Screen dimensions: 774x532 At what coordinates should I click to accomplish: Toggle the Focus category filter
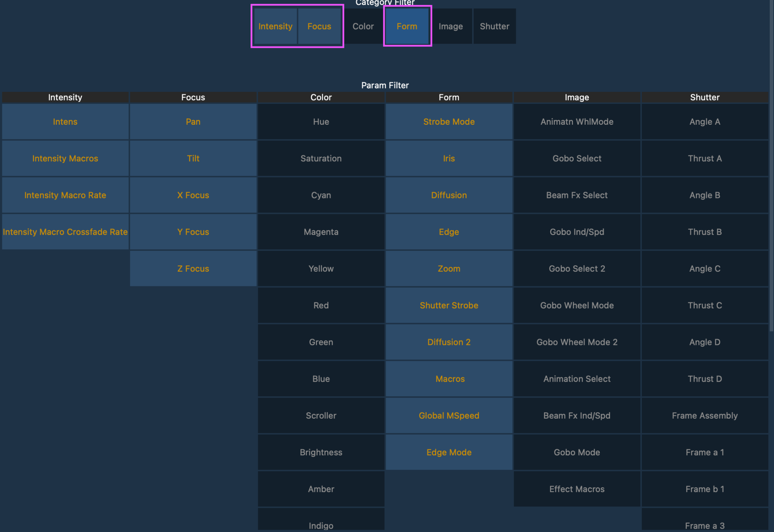(x=319, y=26)
